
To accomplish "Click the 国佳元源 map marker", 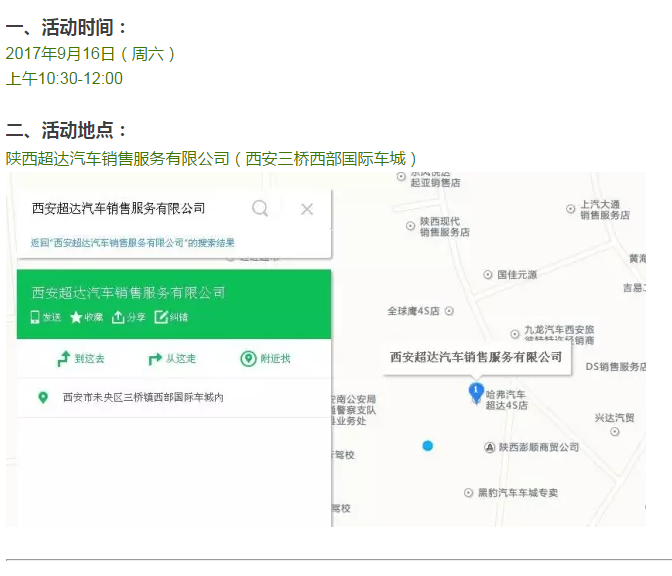I will 488,275.
